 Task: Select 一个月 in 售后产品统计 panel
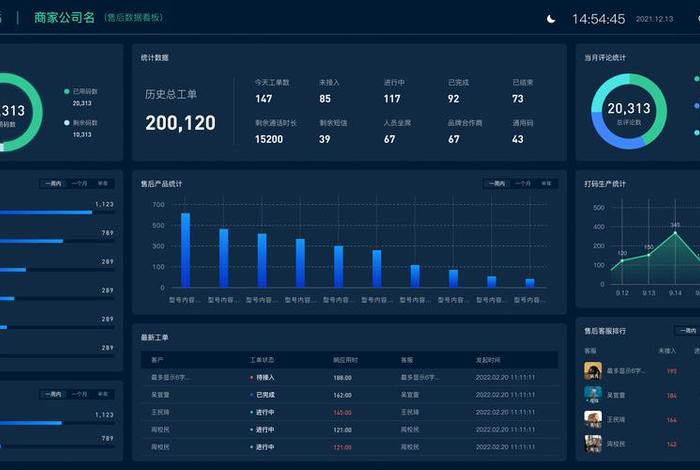[522, 184]
